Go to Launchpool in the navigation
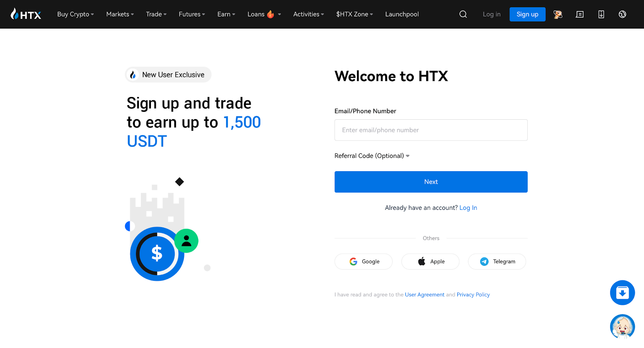644x348 pixels. [x=402, y=14]
